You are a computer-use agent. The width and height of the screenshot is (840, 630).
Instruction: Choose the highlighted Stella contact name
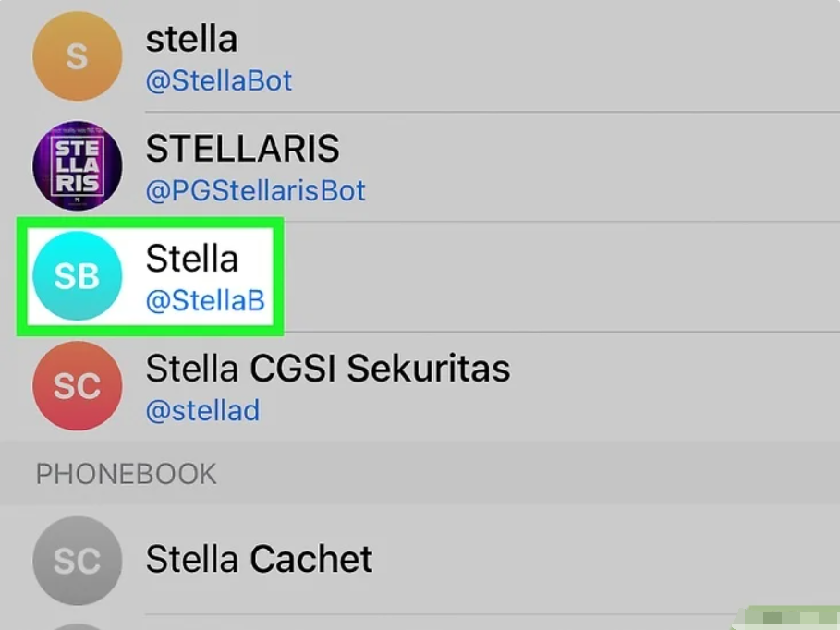(192, 259)
